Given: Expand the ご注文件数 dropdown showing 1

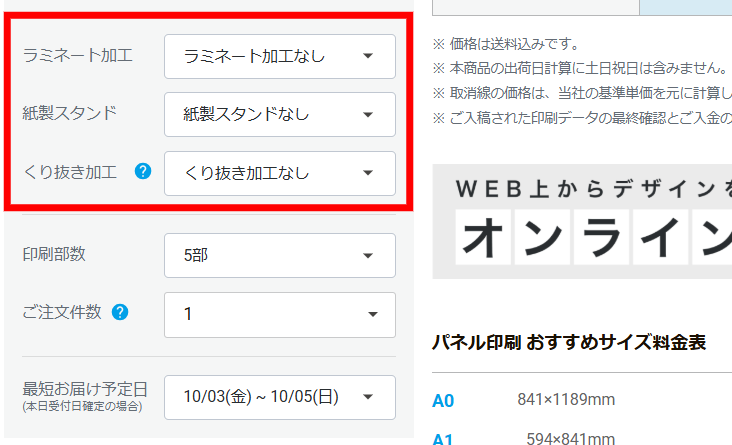Looking at the screenshot, I should click(x=279, y=314).
